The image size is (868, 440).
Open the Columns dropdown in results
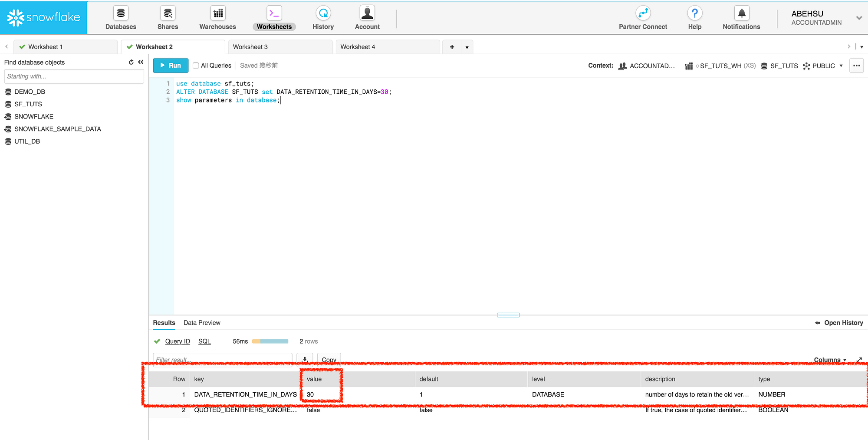pos(830,360)
